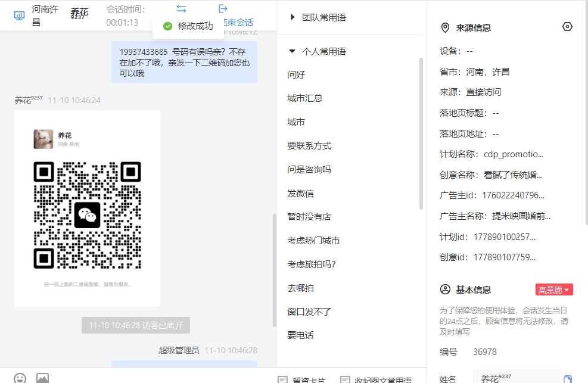Click the monitor device icon beside 河南许昌
Viewport: 588px width, 383px height.
click(19, 15)
